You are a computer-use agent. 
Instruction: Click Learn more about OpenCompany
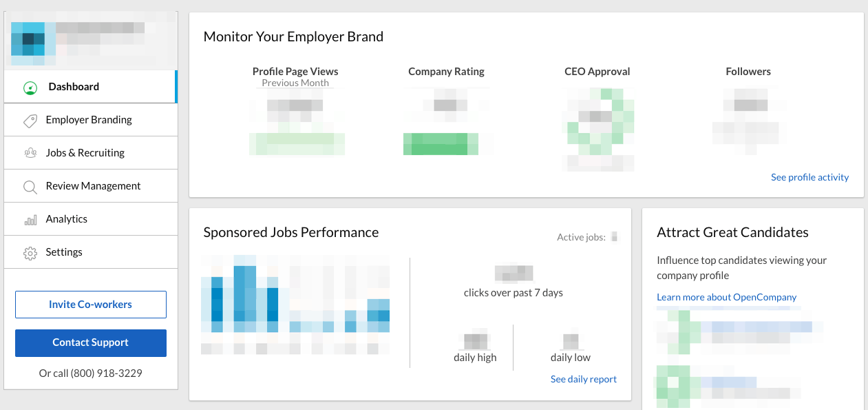726,297
